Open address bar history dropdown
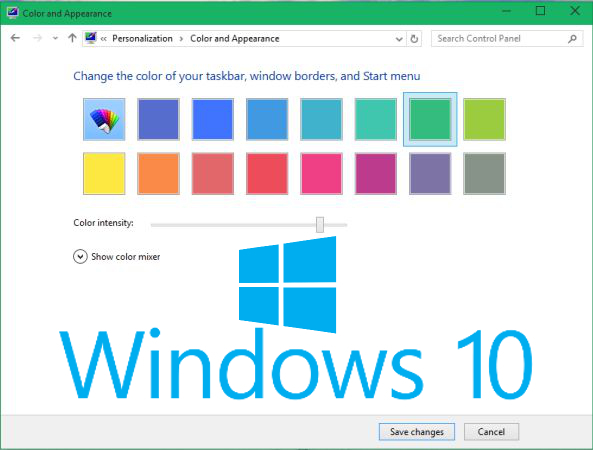 click(x=399, y=39)
